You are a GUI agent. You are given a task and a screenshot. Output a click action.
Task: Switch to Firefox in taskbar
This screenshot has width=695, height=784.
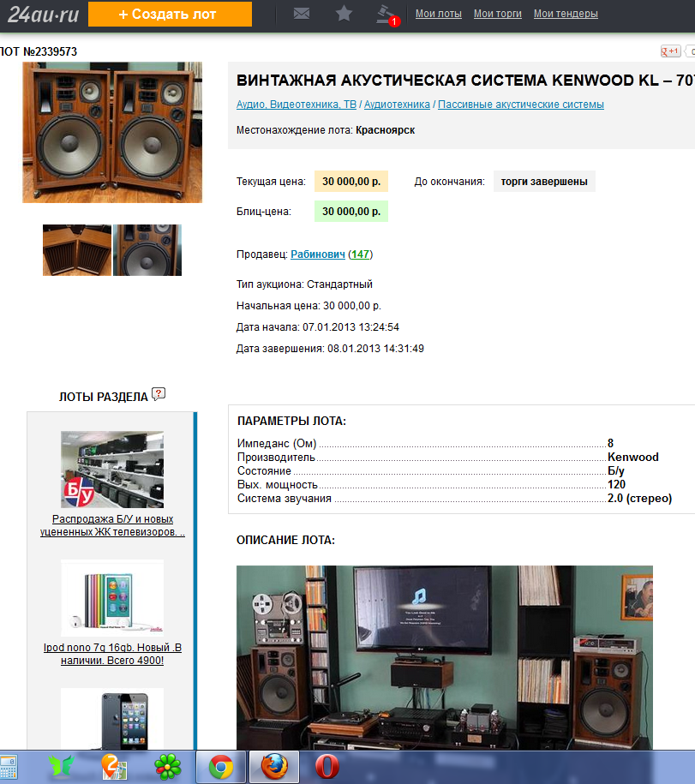tap(274, 767)
